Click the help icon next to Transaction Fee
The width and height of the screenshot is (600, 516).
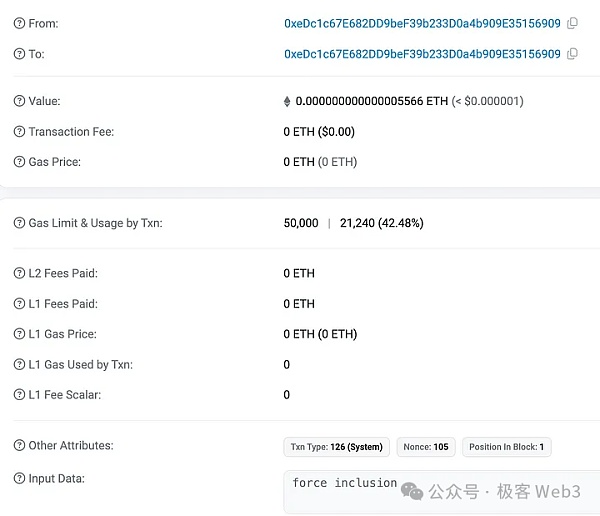(19, 132)
